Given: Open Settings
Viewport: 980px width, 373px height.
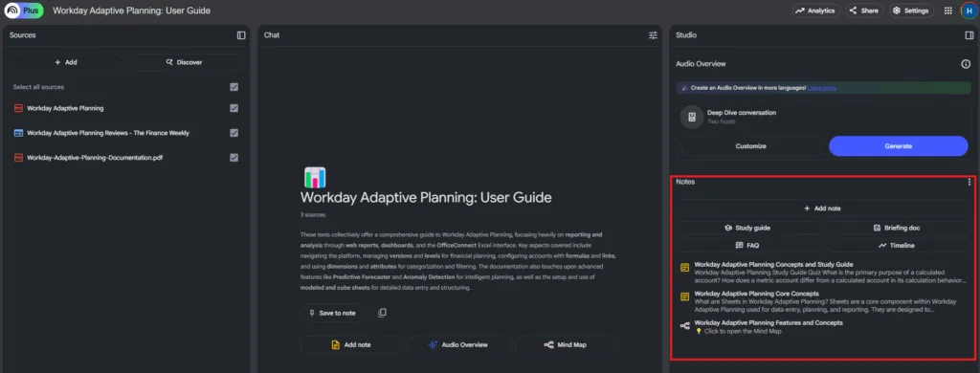Looking at the screenshot, I should [911, 11].
